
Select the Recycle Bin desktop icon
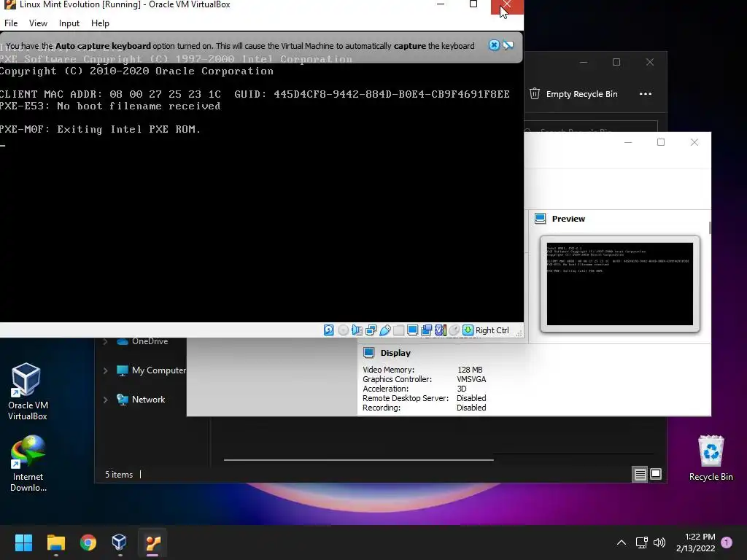pyautogui.click(x=711, y=458)
